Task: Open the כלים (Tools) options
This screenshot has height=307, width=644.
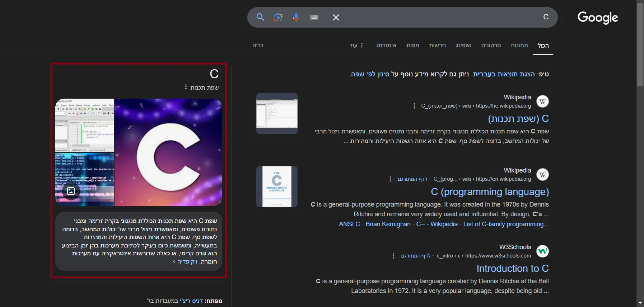Action: point(258,45)
